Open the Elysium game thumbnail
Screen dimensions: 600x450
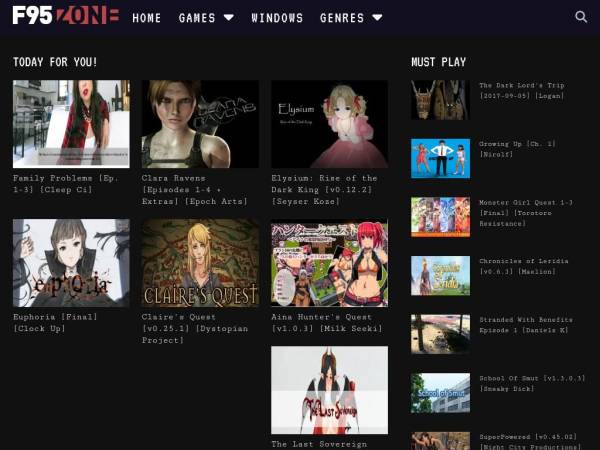pyautogui.click(x=329, y=124)
